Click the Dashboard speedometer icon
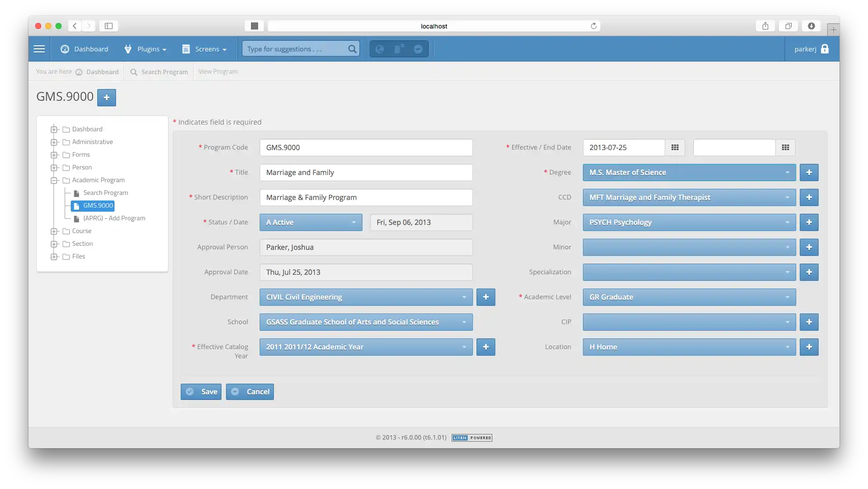Viewport: 868px width, 489px height. coord(65,49)
